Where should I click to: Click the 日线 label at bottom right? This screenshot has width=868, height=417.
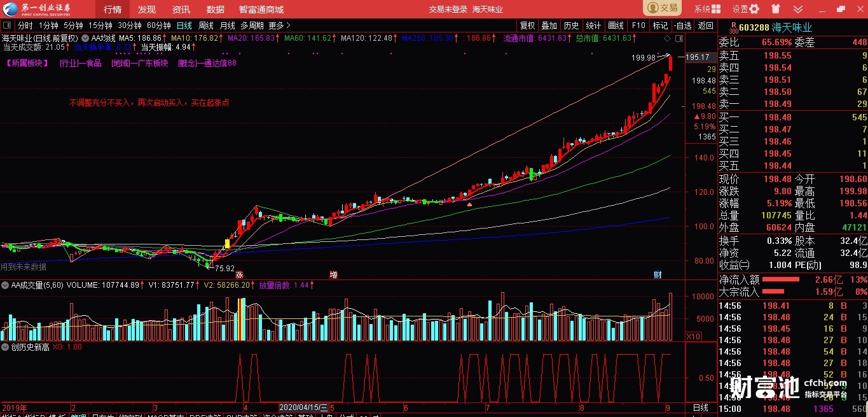[700, 407]
